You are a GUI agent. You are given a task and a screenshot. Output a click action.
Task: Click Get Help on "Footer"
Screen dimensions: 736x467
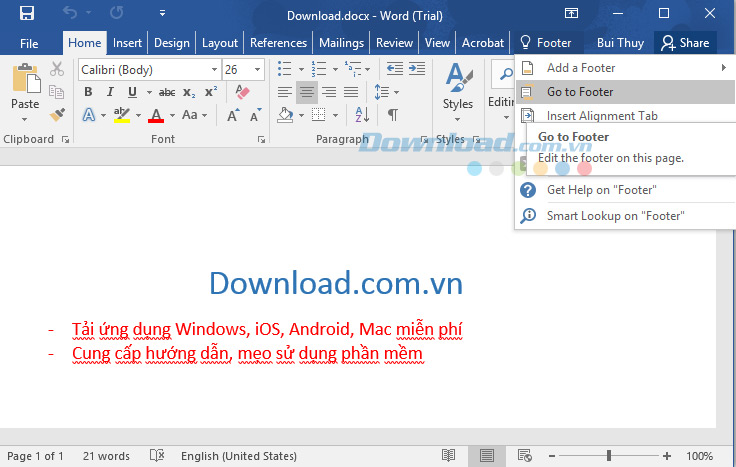point(625,190)
